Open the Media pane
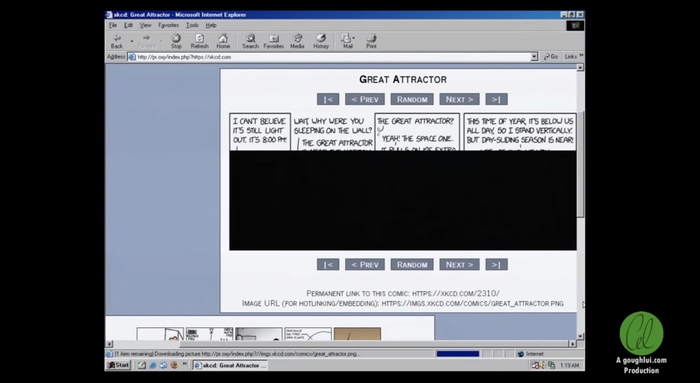700x383 pixels. coord(297,41)
